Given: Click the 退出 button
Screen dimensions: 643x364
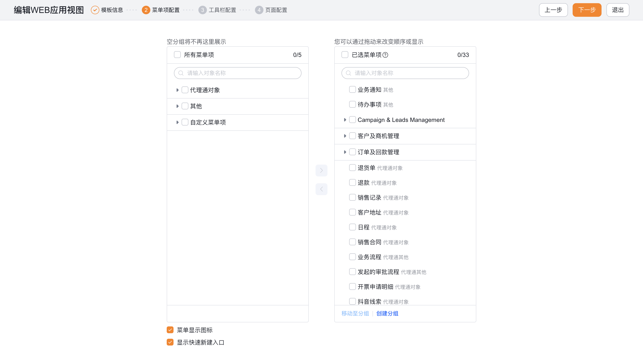Looking at the screenshot, I should click(x=618, y=10).
